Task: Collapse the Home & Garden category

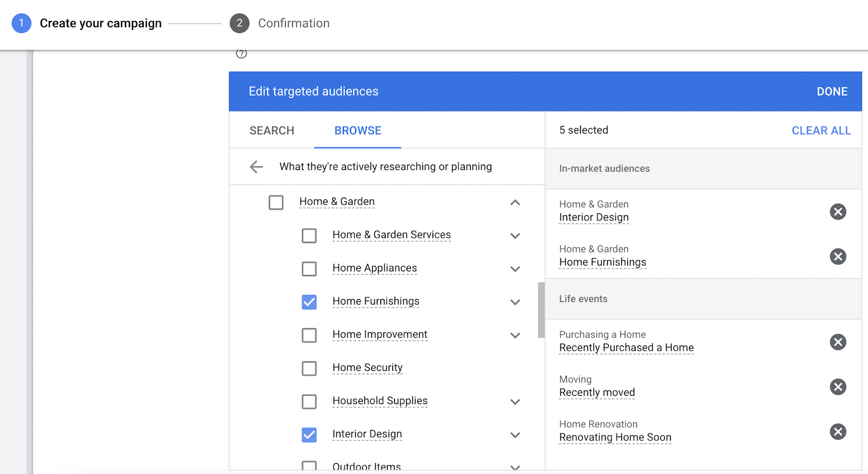Action: 515,203
